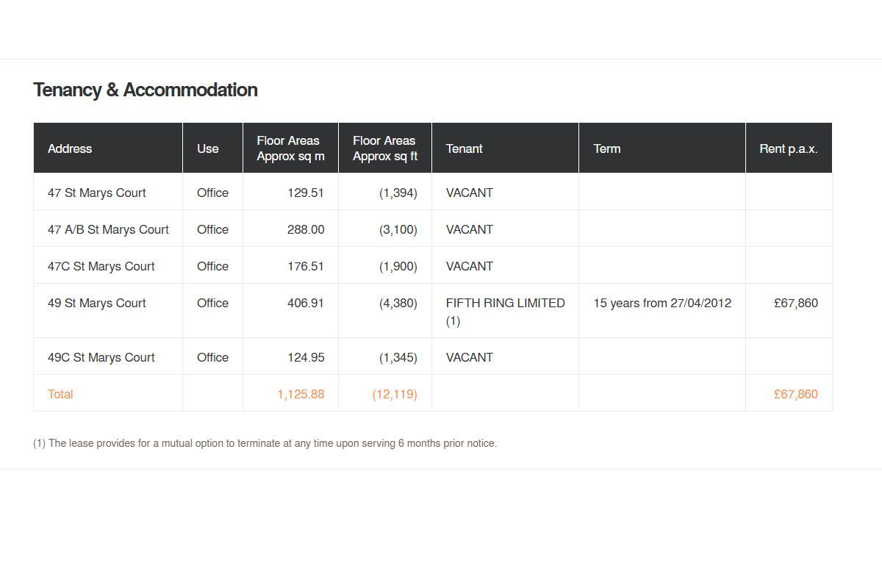Click the Floor Areas Approx sq ft header
This screenshot has height=588, width=882.
385,148
